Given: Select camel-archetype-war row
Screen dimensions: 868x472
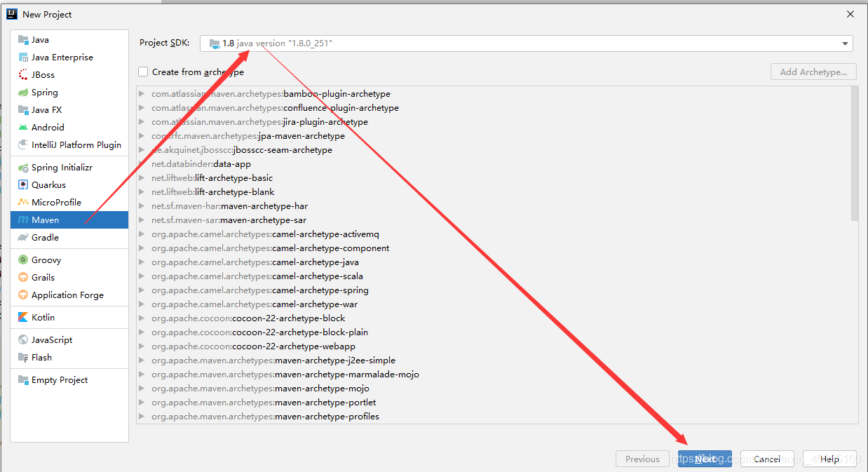Looking at the screenshot, I should (494, 304).
